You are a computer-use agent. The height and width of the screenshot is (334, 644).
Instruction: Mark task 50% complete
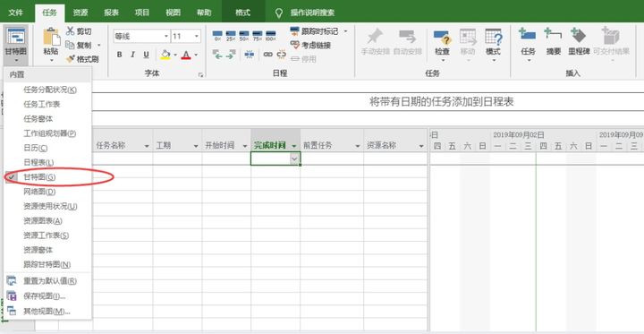click(x=244, y=36)
